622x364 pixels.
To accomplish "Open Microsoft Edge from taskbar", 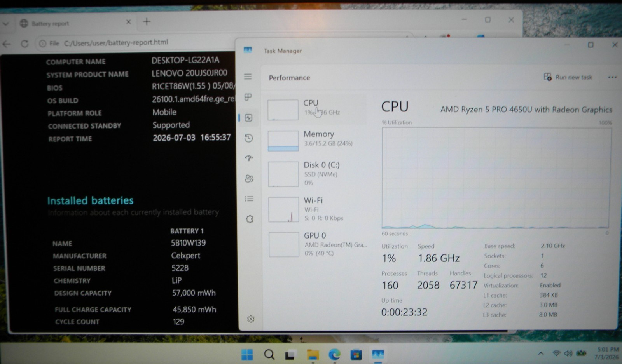I will 334,354.
